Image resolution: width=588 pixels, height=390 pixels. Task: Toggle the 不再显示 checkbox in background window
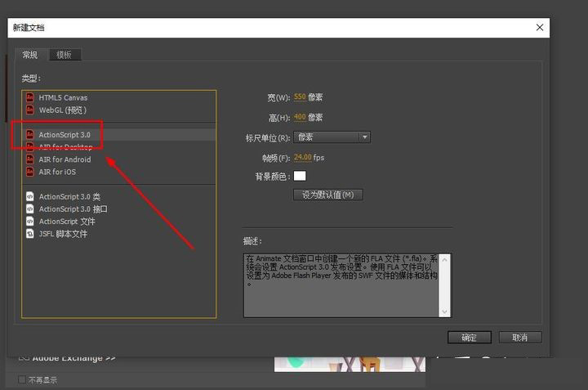coord(22,379)
